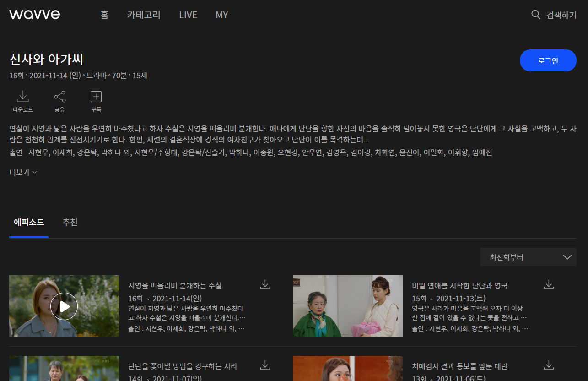The height and width of the screenshot is (381, 588).
Task: Open the MY menu
Action: pos(222,15)
